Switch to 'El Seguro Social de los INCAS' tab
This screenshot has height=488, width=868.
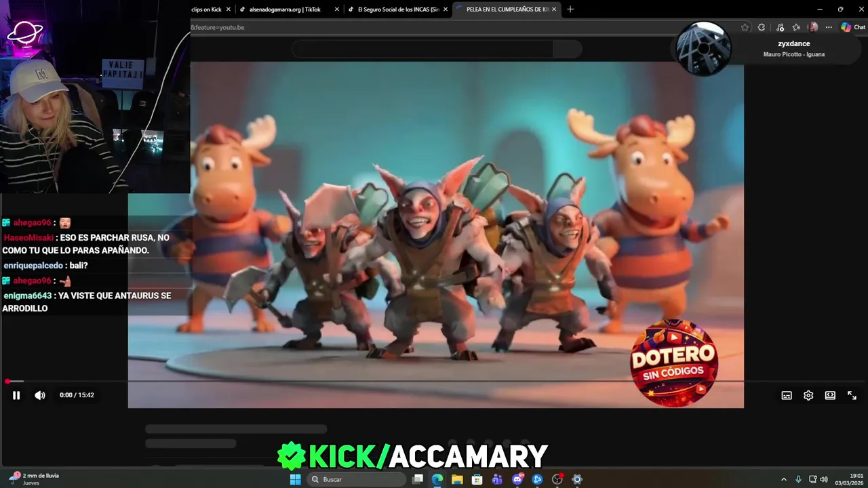point(398,9)
